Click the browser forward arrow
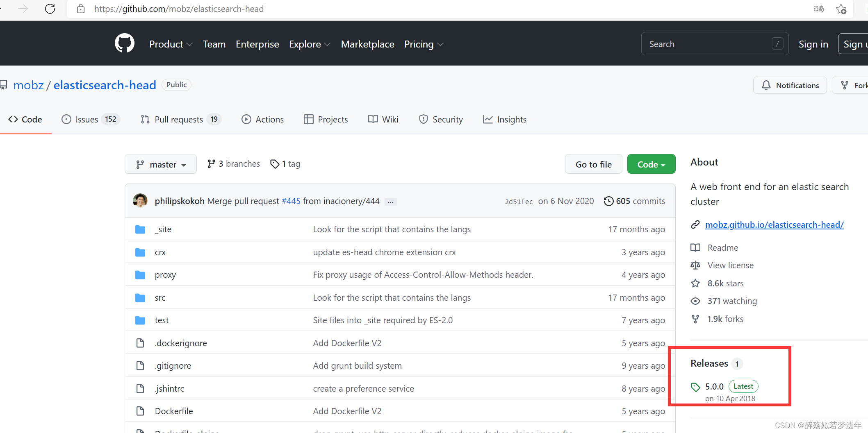The height and width of the screenshot is (433, 868). (x=23, y=9)
